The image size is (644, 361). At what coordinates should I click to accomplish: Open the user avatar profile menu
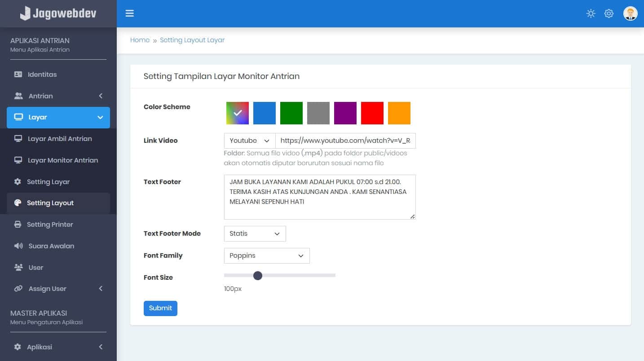[630, 13]
